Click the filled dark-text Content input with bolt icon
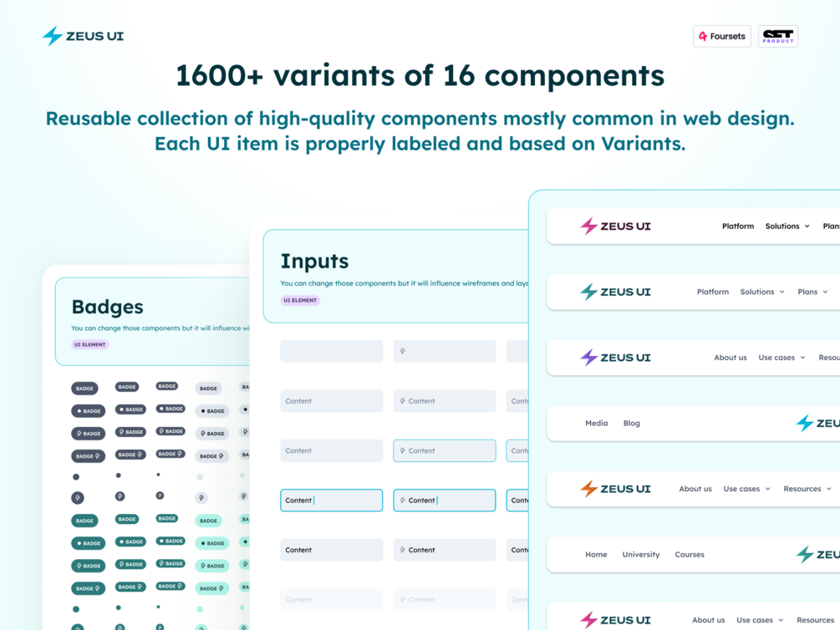 tap(444, 550)
